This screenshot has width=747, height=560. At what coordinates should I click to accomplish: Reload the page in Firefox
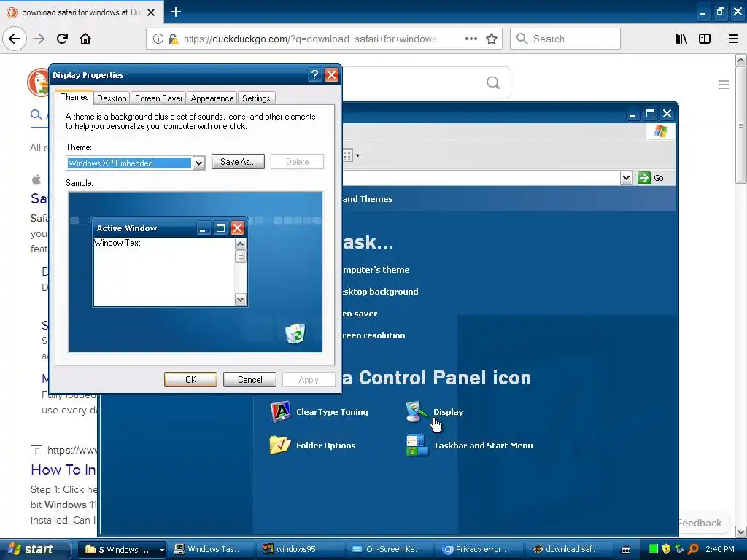[62, 39]
